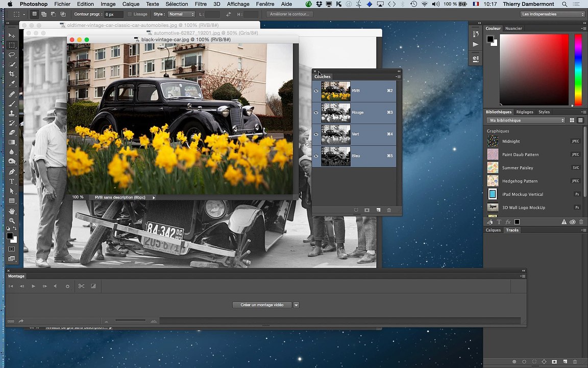Open the Style dropdown set to Normal
Viewport: 588px width, 368px height.
181,14
